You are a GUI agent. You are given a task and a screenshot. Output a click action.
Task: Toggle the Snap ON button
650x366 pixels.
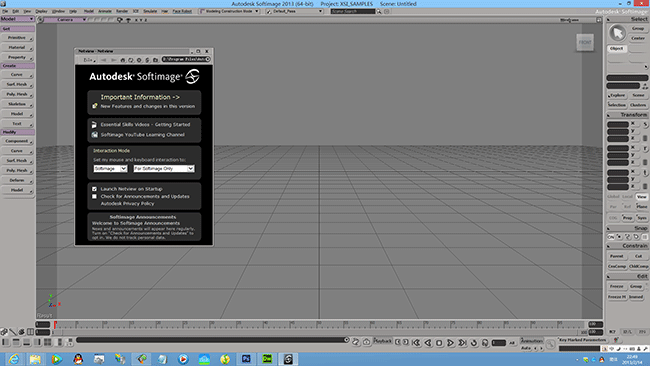click(611, 237)
